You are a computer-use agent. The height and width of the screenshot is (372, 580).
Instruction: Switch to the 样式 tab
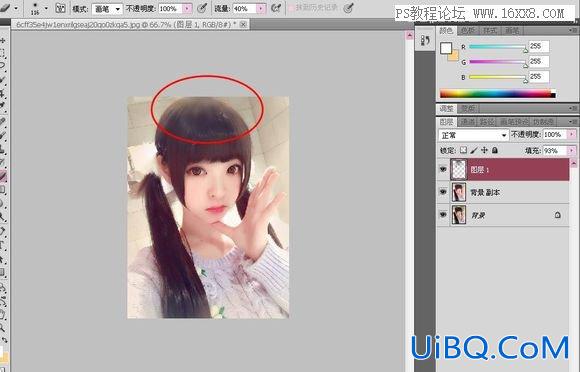coord(490,31)
